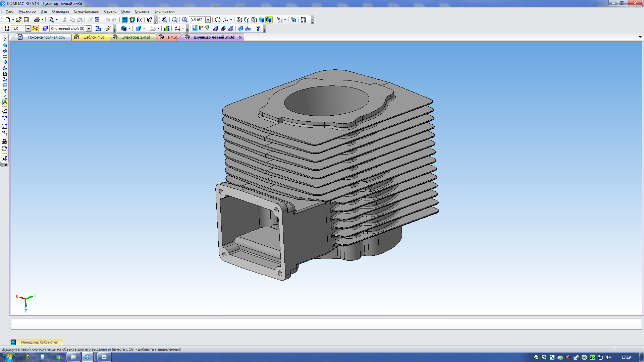644x362 pixels.
Task: Click the 3D cylinder model in viewport
Action: 327,174
